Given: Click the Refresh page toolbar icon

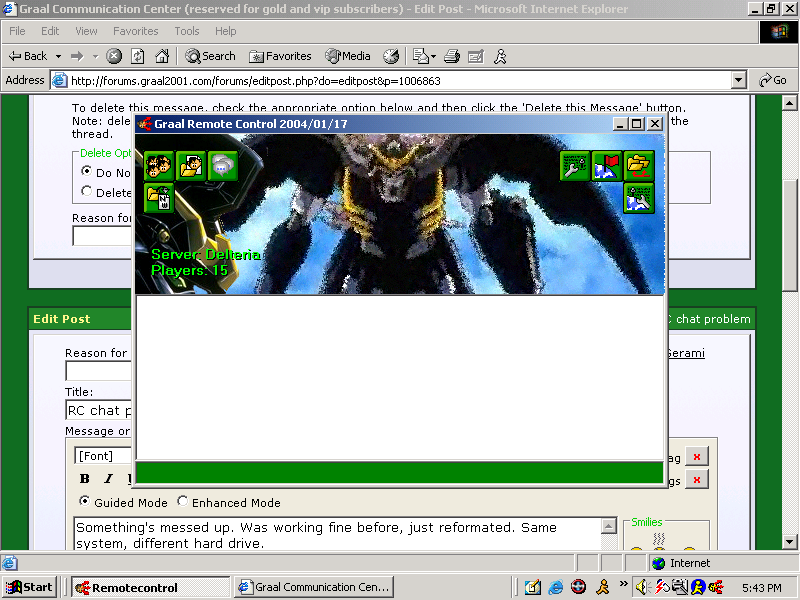Looking at the screenshot, I should click(x=138, y=56).
